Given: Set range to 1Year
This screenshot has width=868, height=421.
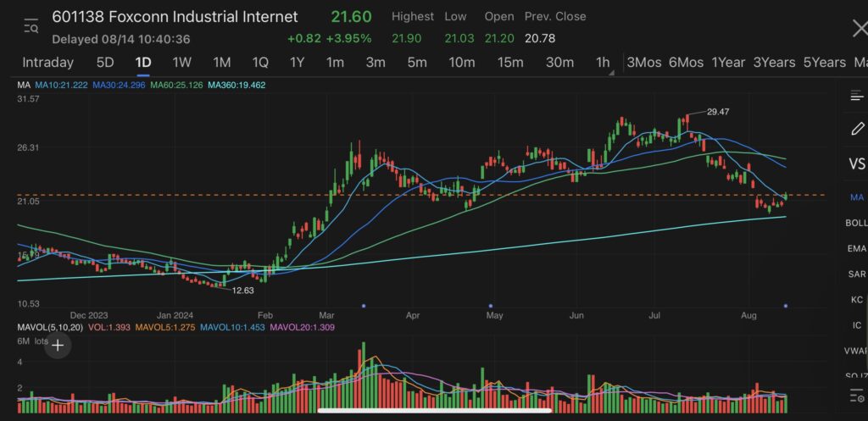Looking at the screenshot, I should point(728,63).
